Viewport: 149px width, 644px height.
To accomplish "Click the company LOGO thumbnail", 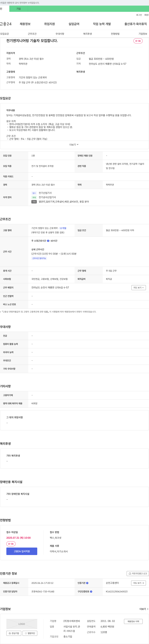I will [22, 624].
